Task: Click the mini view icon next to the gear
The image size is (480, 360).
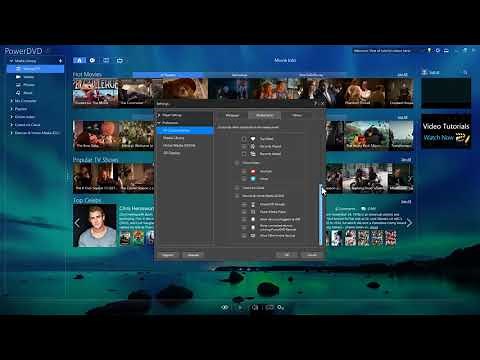Action: [x=446, y=51]
